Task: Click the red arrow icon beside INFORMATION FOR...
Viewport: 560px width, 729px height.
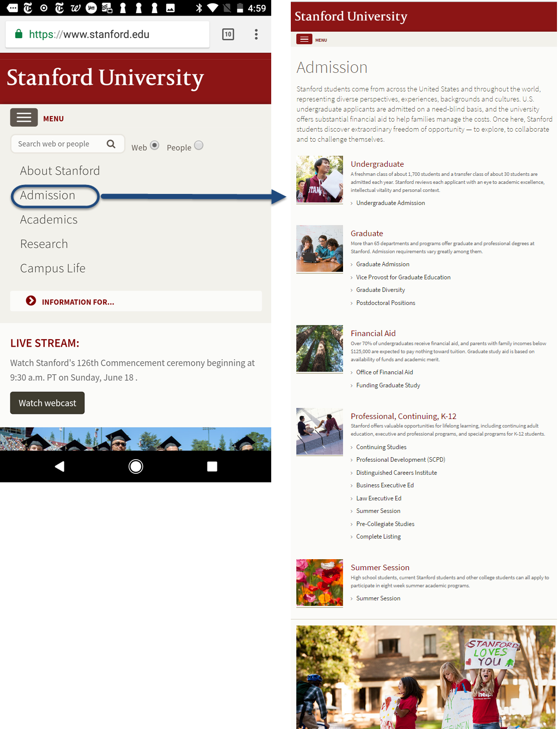Action: [x=31, y=300]
